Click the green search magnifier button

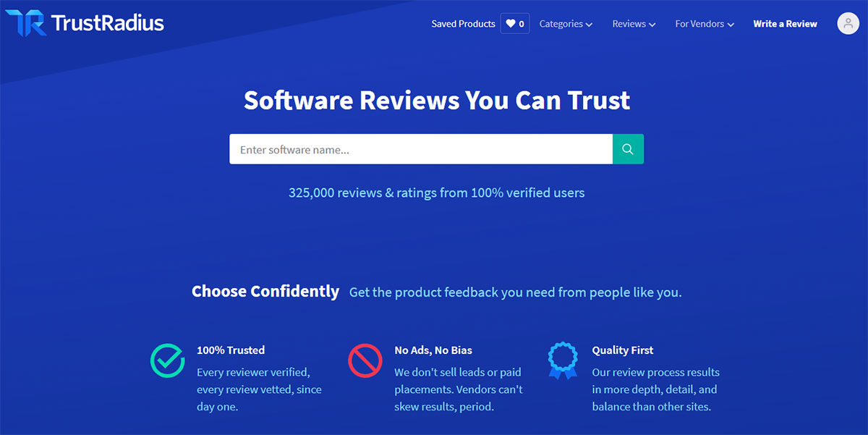(628, 149)
